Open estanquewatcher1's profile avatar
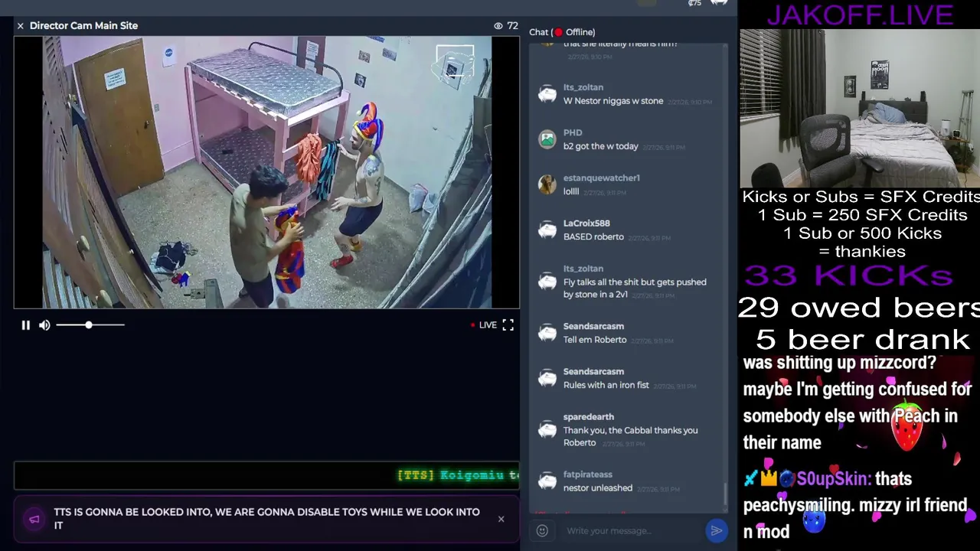Image resolution: width=980 pixels, height=551 pixels. point(547,184)
